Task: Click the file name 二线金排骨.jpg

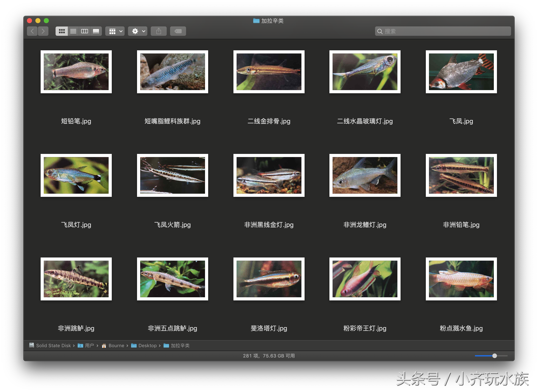Action: click(x=269, y=121)
